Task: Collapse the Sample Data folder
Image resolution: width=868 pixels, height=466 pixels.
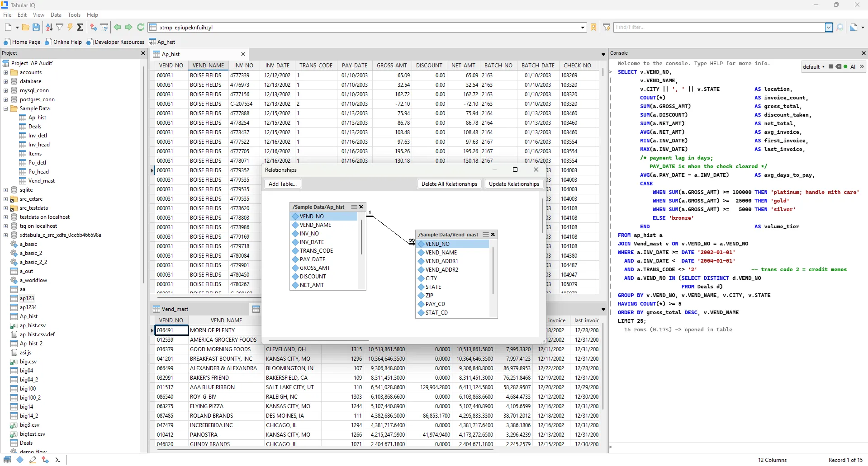Action: 5,108
